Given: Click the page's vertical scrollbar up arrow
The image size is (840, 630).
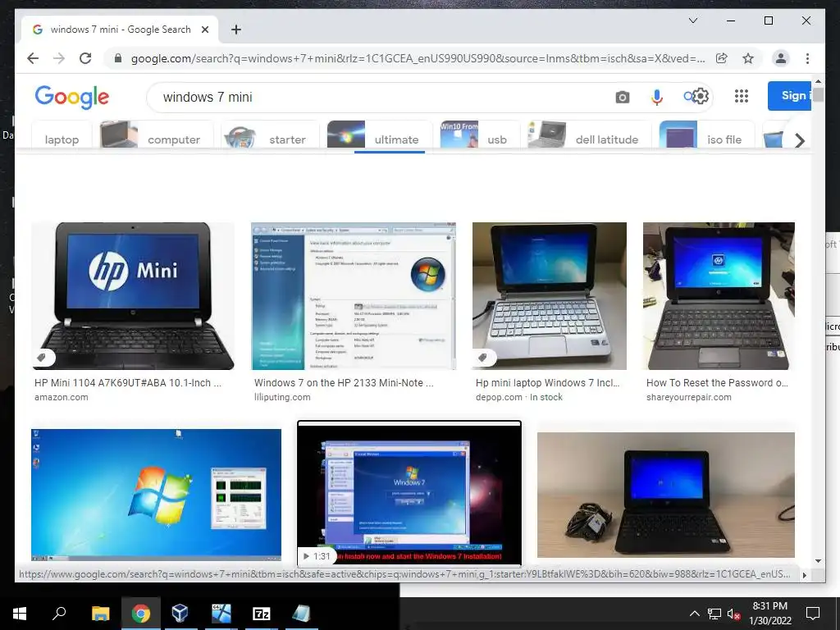Looking at the screenshot, I should click(x=818, y=81).
